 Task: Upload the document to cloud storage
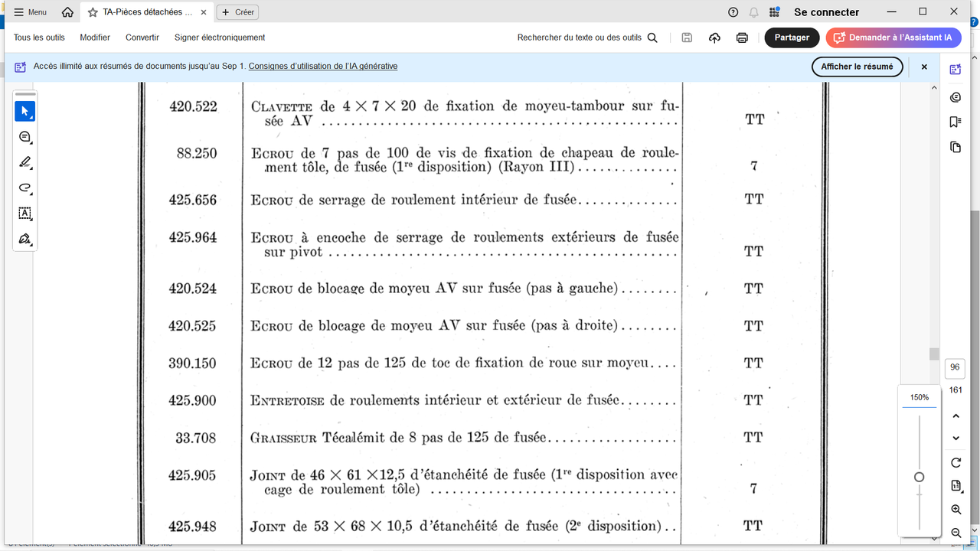(714, 37)
